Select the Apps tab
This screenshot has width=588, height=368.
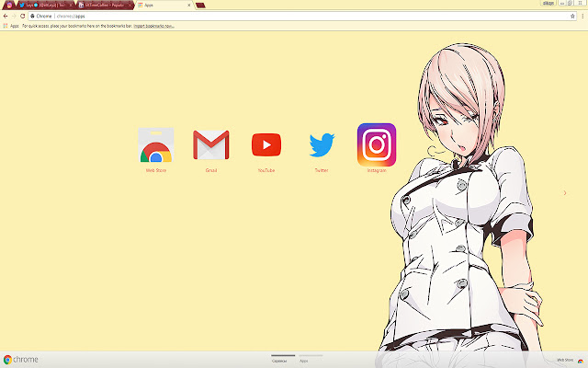(x=164, y=6)
